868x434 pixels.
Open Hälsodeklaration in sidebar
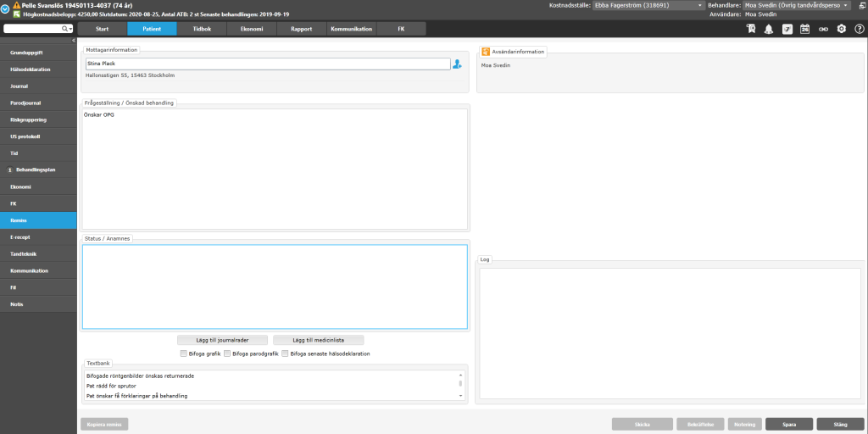point(38,70)
